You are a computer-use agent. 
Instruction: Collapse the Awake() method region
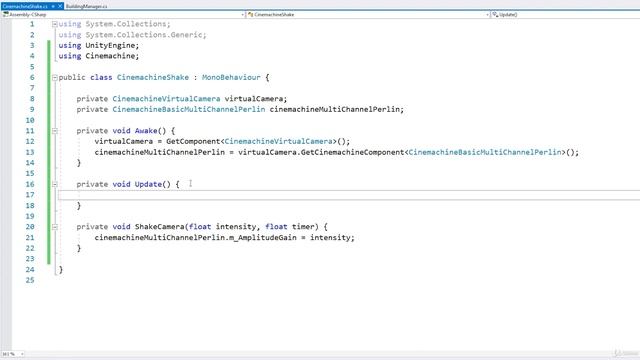click(55, 131)
